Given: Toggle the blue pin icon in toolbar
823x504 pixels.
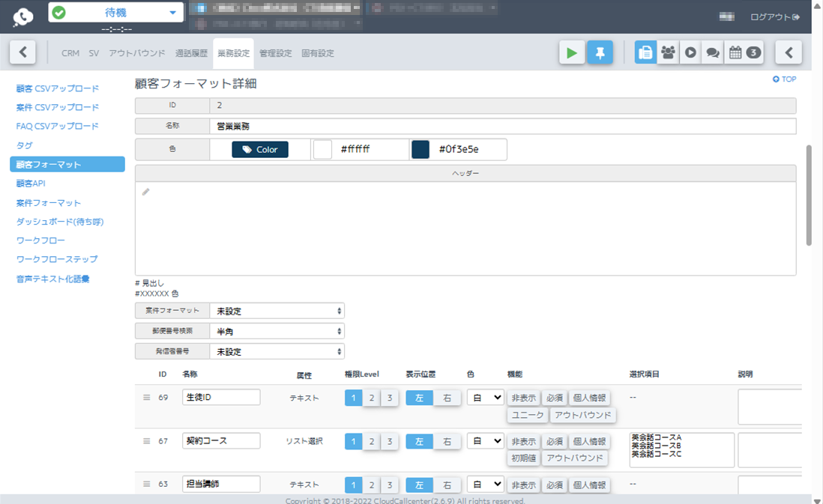Looking at the screenshot, I should 600,52.
